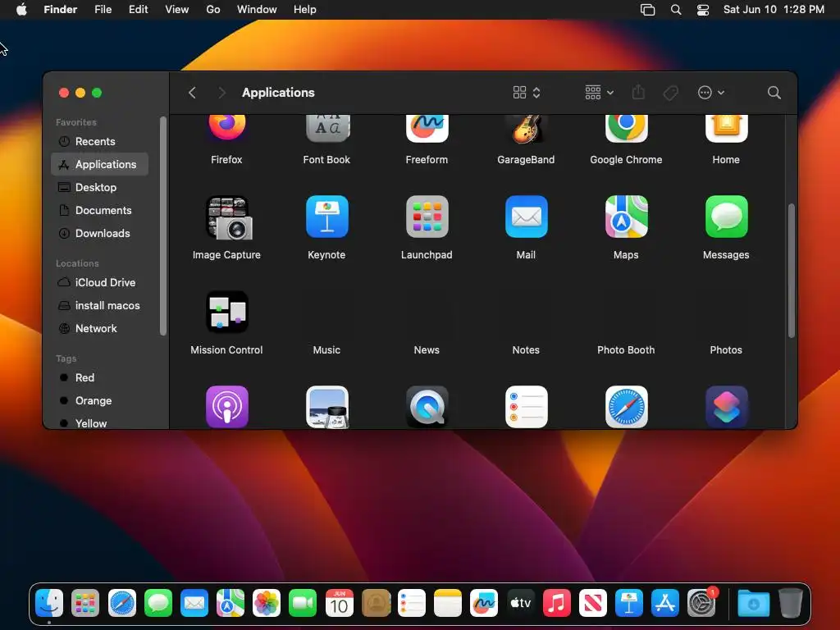
Task: Select the QuickTime Player icon
Action: click(x=427, y=407)
